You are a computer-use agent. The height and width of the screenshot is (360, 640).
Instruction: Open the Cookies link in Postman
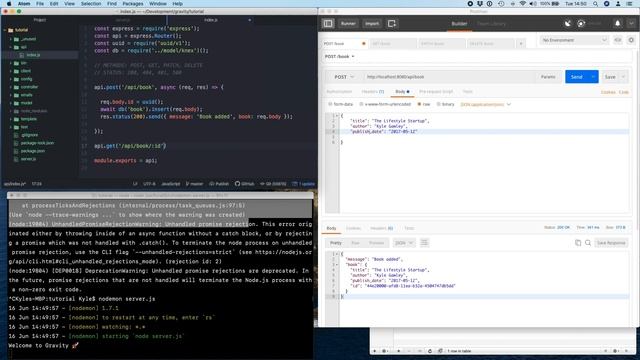(608, 92)
